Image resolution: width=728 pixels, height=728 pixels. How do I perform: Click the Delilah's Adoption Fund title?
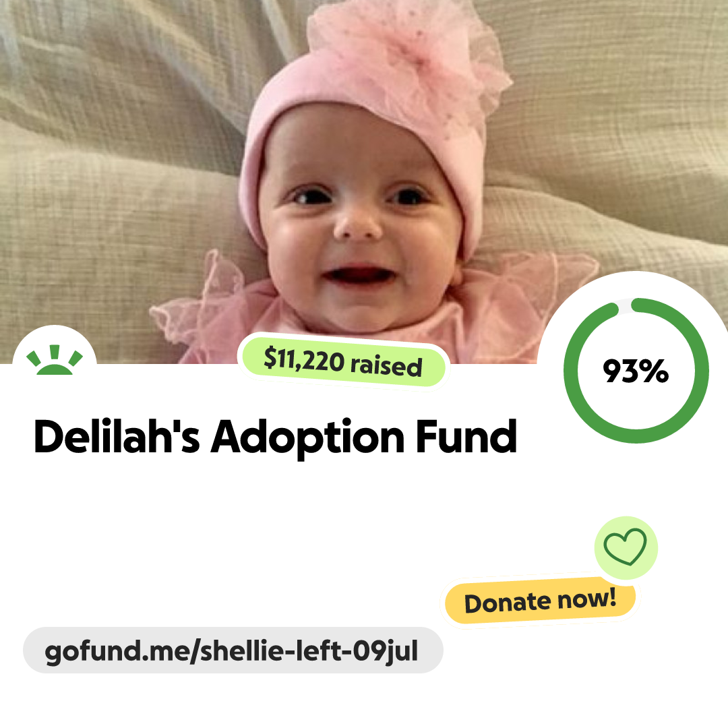coord(275,437)
